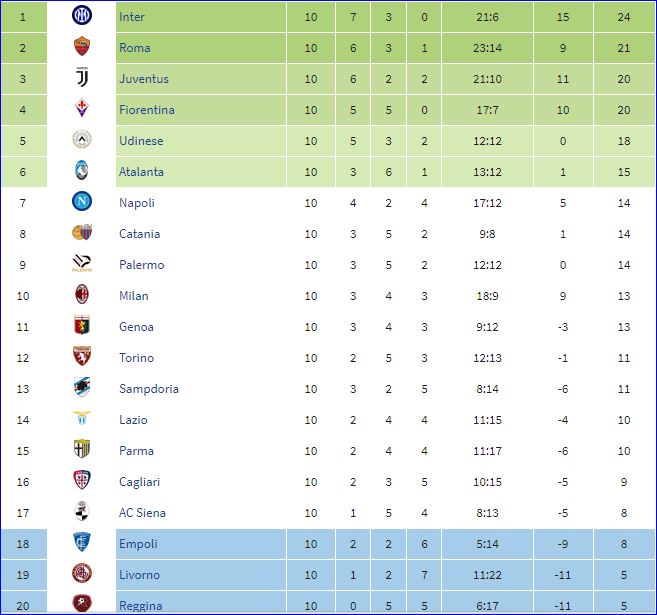The height and width of the screenshot is (615, 657).
Task: Select the Livorno team name link
Action: point(139,575)
